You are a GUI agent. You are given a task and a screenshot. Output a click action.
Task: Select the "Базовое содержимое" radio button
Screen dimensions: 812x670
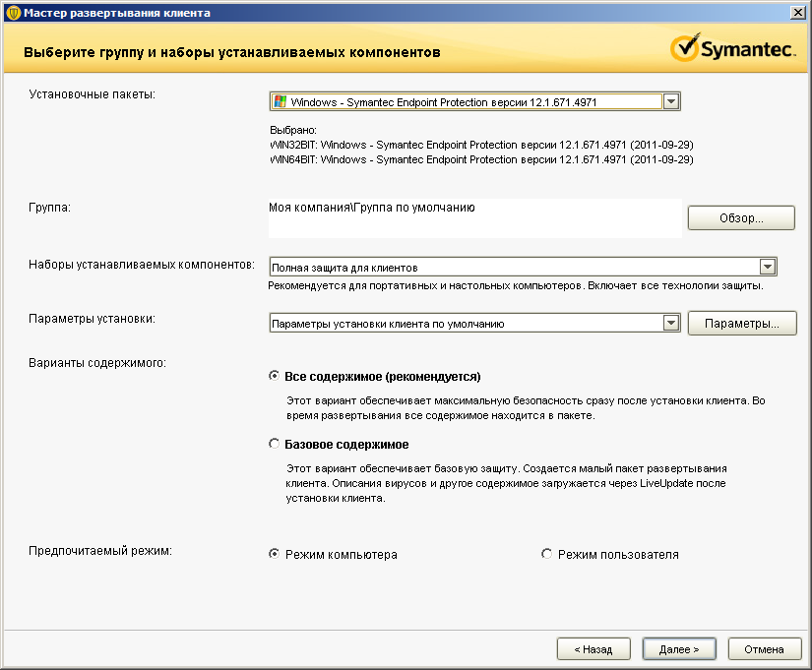point(275,444)
